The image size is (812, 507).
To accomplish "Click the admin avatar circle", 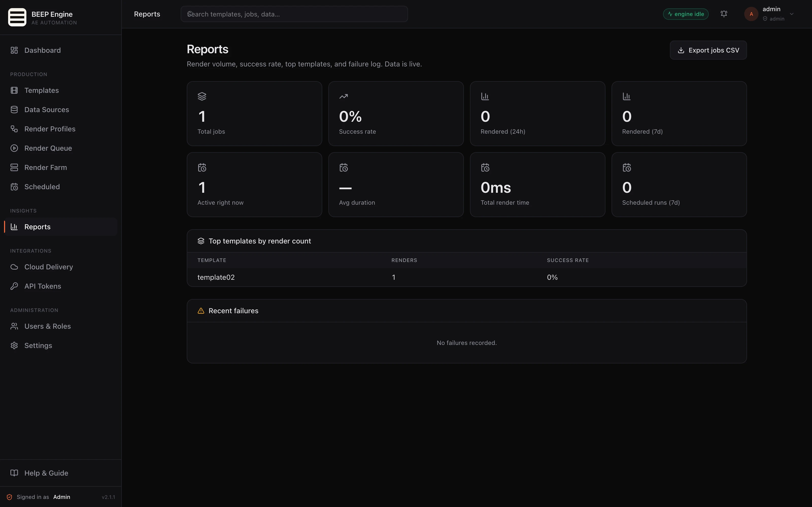I will point(751,14).
